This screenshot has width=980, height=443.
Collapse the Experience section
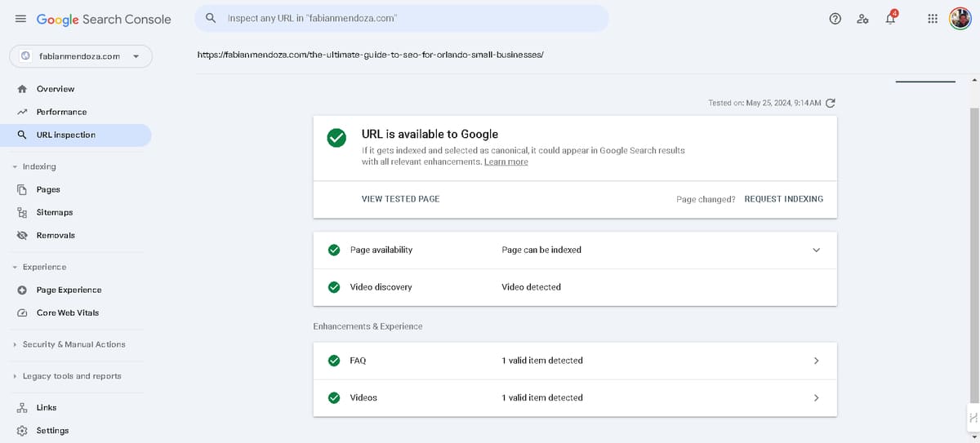click(15, 267)
